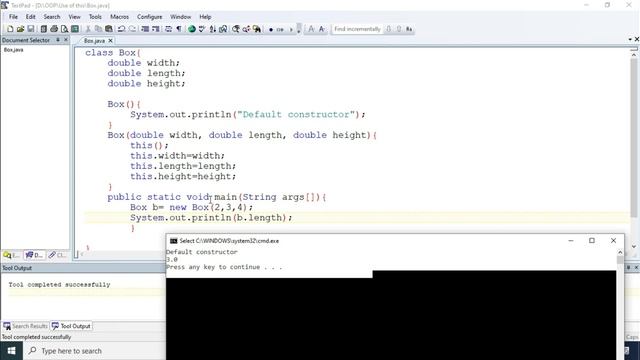The width and height of the screenshot is (640, 360).
Task: Toggle word wrap in the editor
Action: 168,29
